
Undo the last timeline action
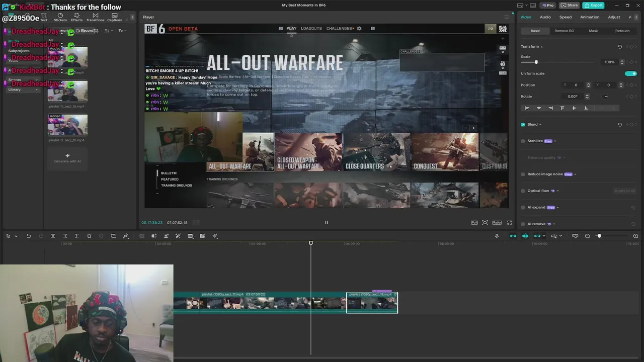29,236
